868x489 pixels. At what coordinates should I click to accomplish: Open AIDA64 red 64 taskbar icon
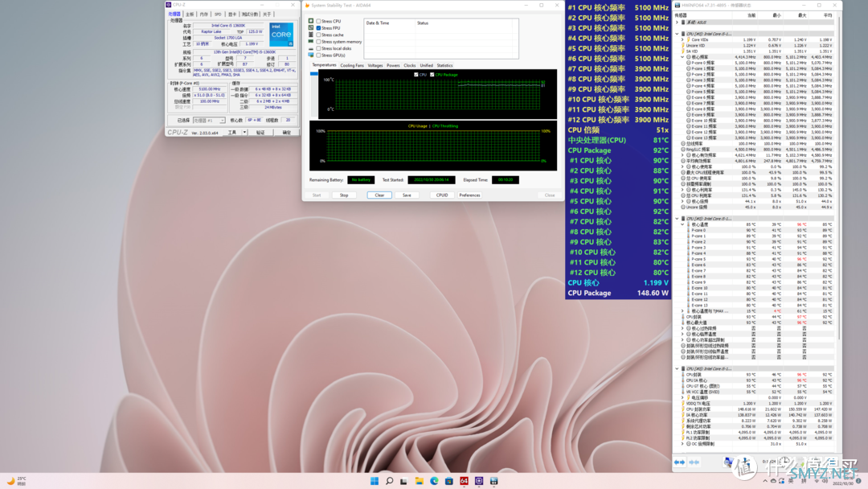click(x=464, y=481)
